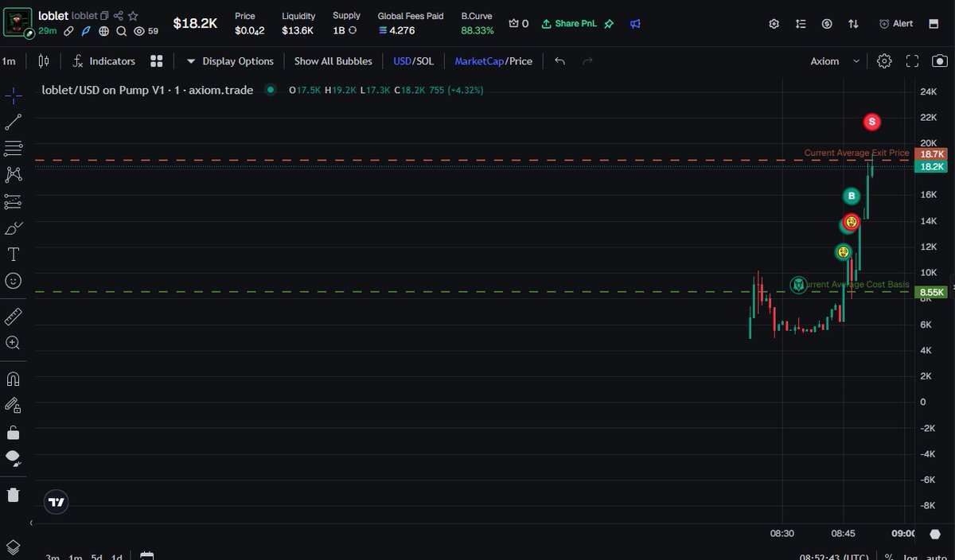Open the indicator templates grid

pyautogui.click(x=157, y=61)
